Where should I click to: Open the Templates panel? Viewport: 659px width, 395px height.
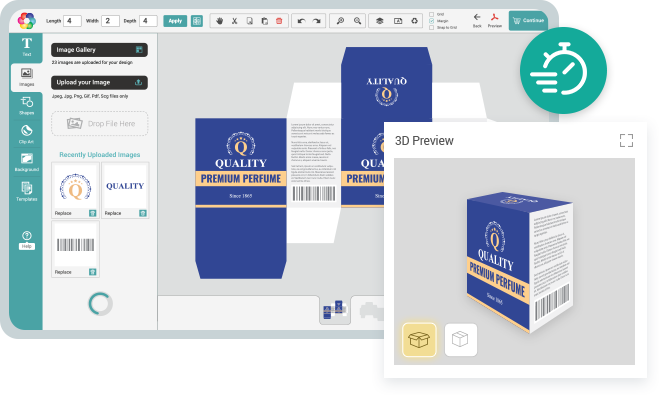tap(26, 191)
